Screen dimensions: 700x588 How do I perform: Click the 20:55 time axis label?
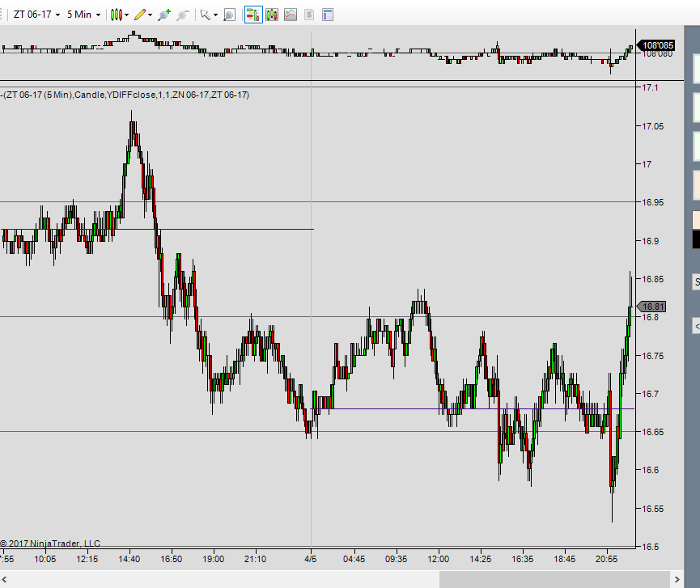(x=607, y=559)
